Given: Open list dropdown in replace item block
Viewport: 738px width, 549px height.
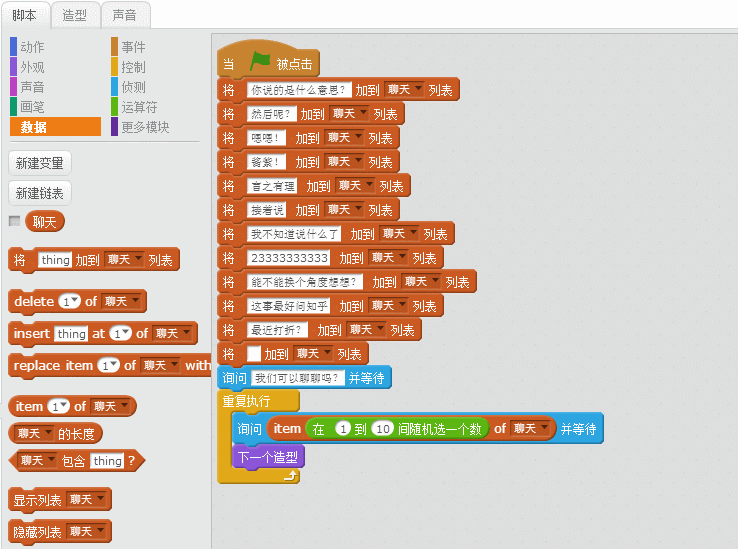Looking at the screenshot, I should coord(160,365).
